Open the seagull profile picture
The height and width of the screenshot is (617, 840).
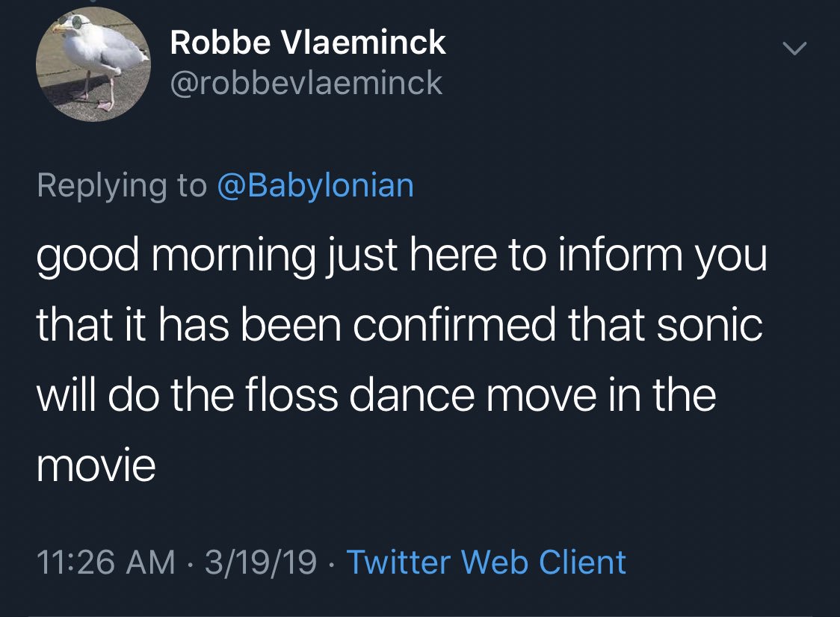coord(93,65)
